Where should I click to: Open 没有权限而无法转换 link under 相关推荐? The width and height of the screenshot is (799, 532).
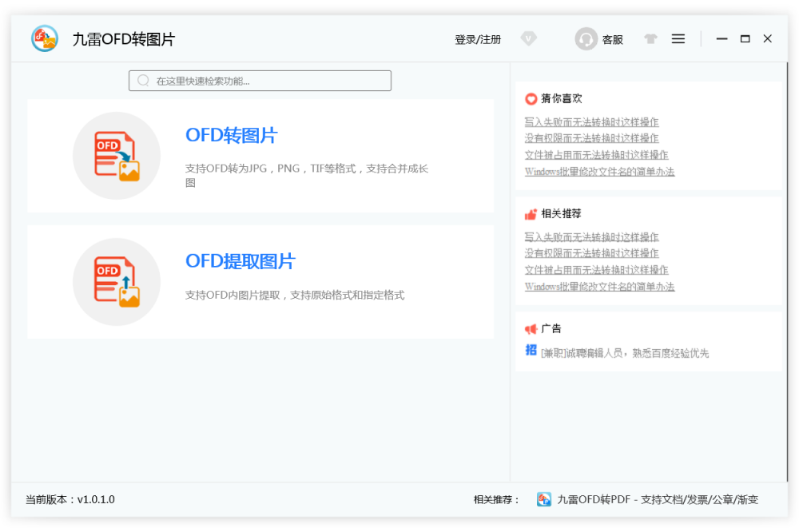point(591,253)
